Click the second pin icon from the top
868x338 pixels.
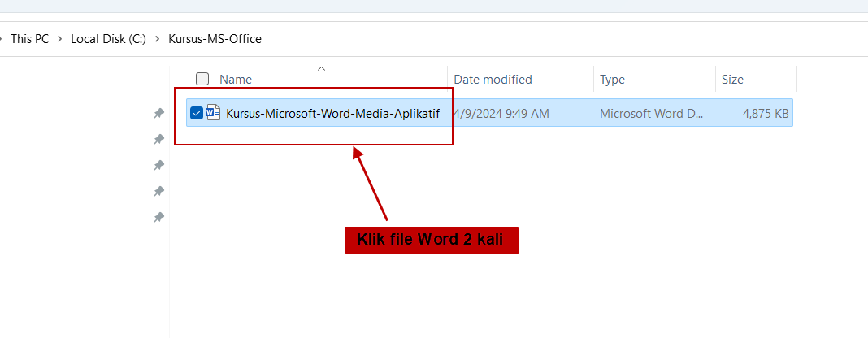click(159, 140)
